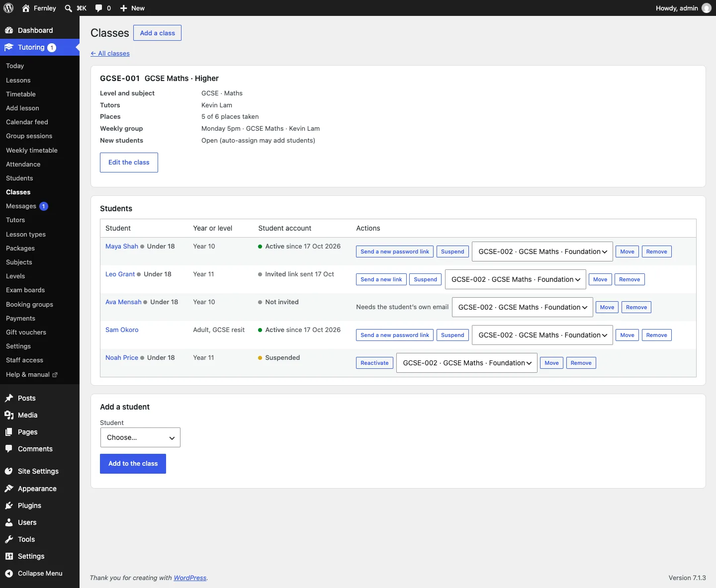Reactivate Noah Price's account

click(374, 363)
